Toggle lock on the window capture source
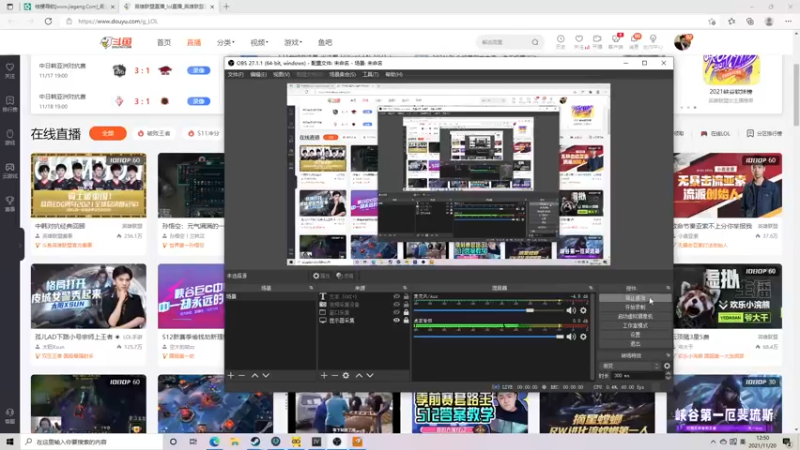This screenshot has height=450, width=800. 406,312
